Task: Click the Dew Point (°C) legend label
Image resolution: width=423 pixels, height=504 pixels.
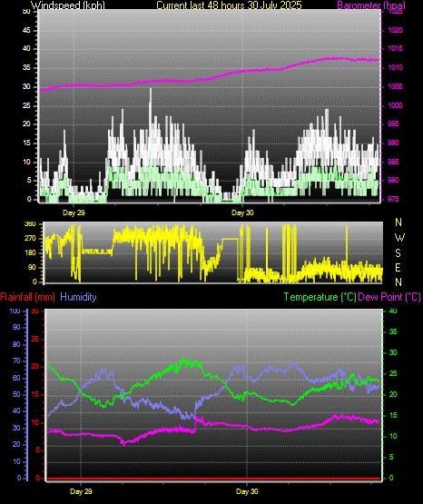Action: point(389,297)
